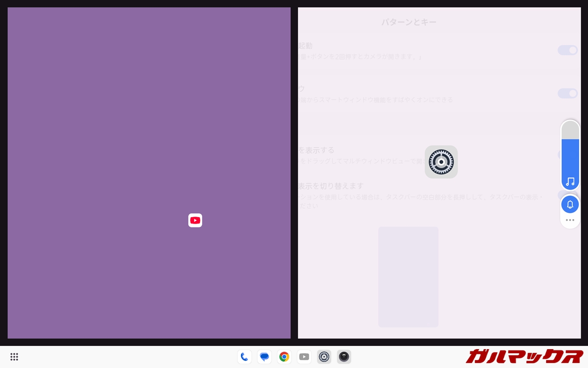Click the YouTube icon in taskbar

tap(304, 357)
